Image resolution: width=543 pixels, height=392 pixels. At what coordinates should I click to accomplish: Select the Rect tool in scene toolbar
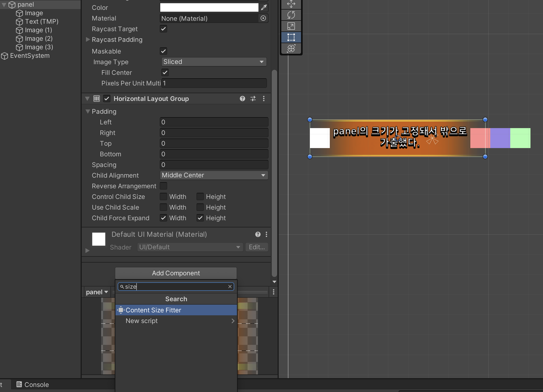[x=291, y=37]
